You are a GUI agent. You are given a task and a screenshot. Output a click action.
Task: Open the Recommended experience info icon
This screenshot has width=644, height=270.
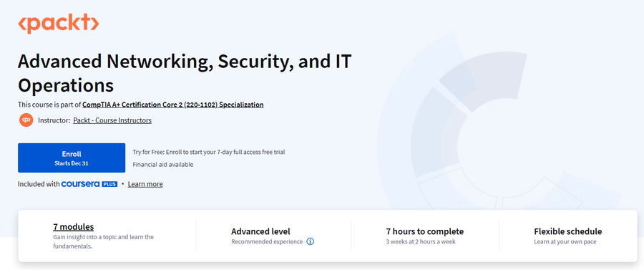(311, 241)
